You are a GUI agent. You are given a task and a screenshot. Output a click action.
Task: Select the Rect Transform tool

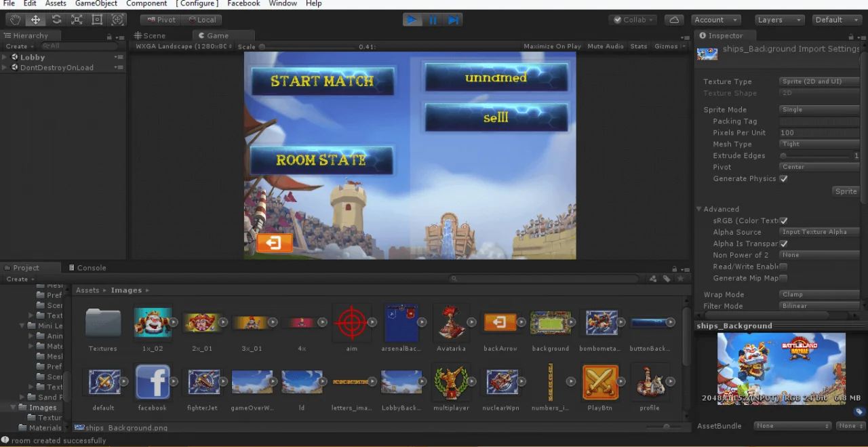pyautogui.click(x=97, y=20)
